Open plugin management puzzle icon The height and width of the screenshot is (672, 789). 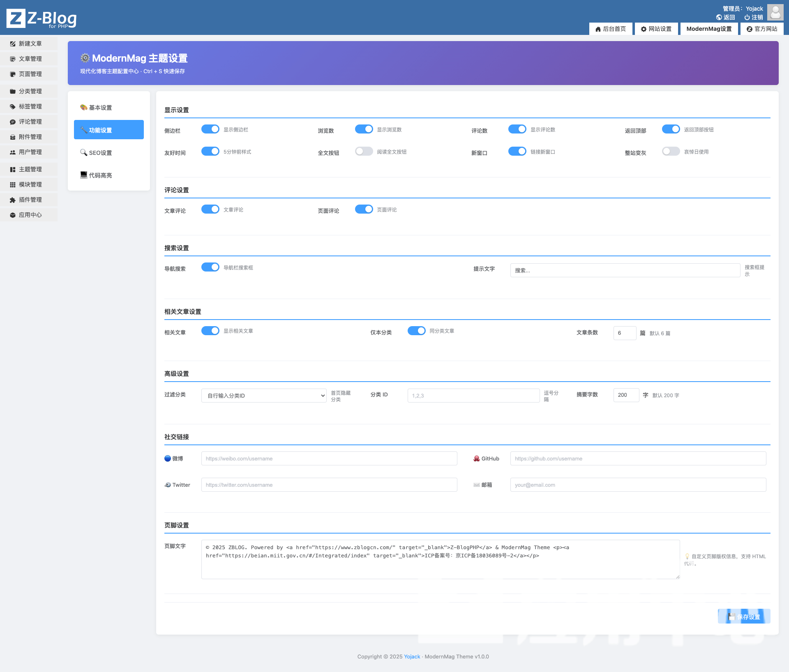click(13, 200)
